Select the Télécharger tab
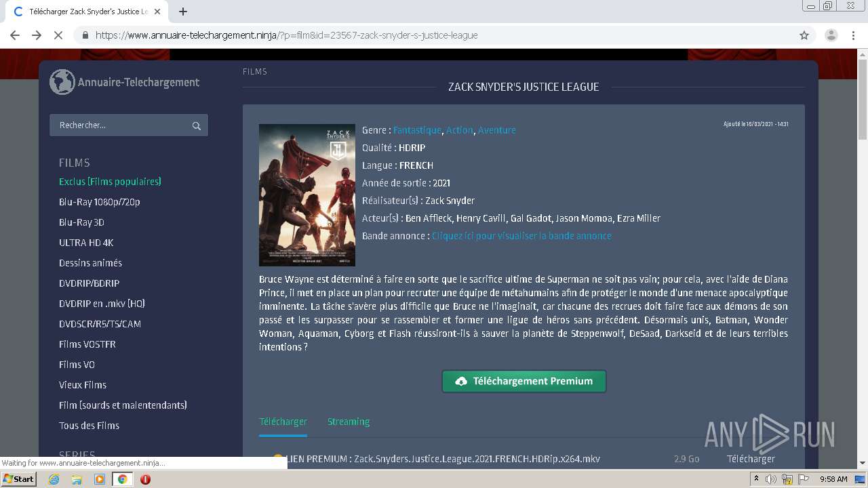Viewport: 868px width, 488px height. point(283,422)
